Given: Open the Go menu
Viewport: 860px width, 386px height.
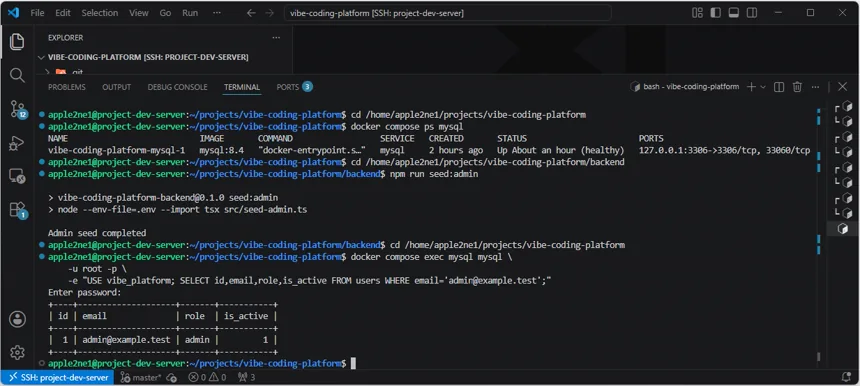Looking at the screenshot, I should (165, 13).
